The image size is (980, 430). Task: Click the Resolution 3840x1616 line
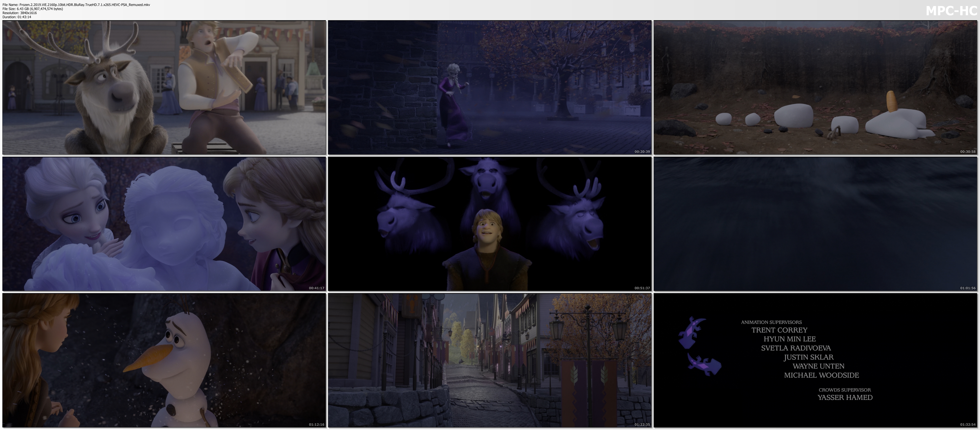[x=19, y=13]
